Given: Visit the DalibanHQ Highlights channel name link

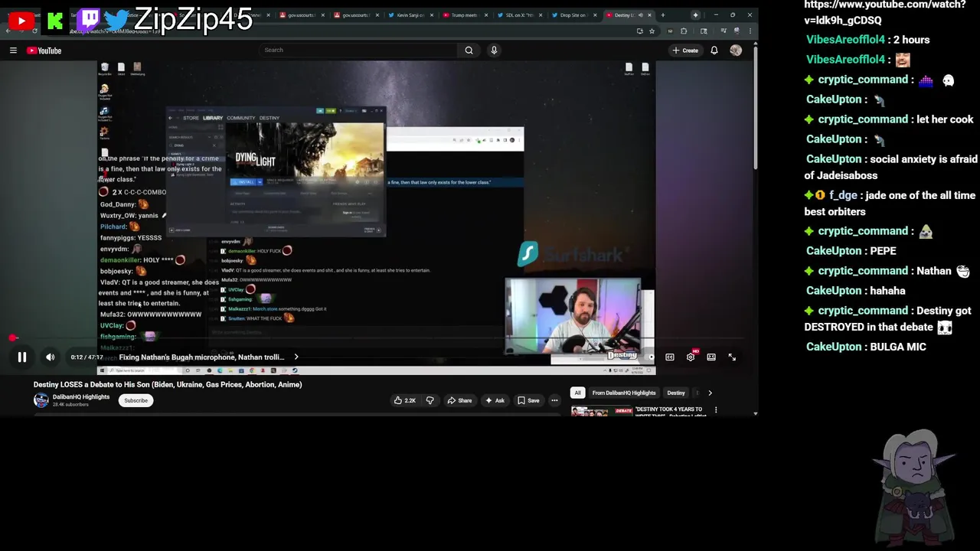Looking at the screenshot, I should click(x=81, y=397).
